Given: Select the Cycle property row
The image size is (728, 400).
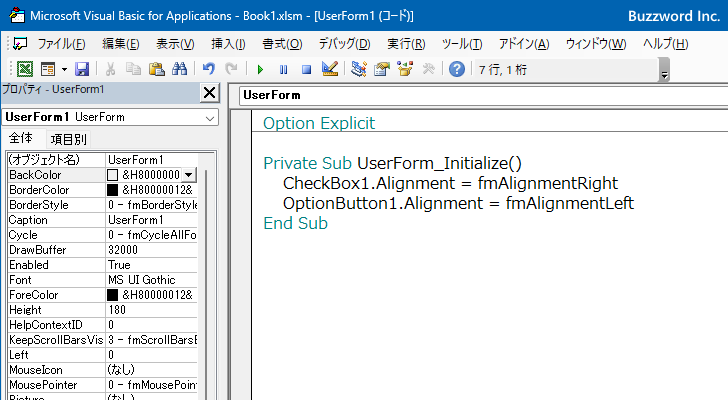Looking at the screenshot, I should point(103,235).
